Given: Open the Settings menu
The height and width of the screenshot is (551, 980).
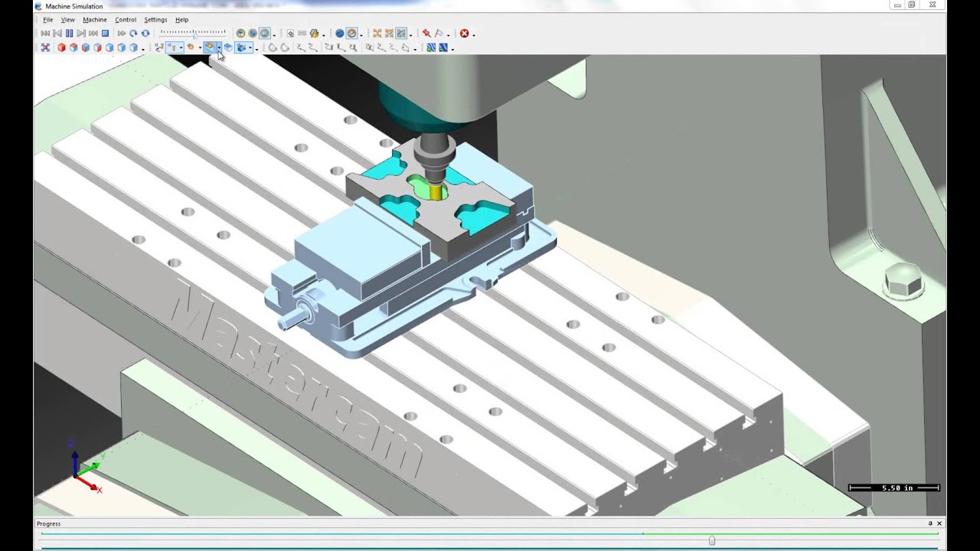Looking at the screenshot, I should pos(155,20).
